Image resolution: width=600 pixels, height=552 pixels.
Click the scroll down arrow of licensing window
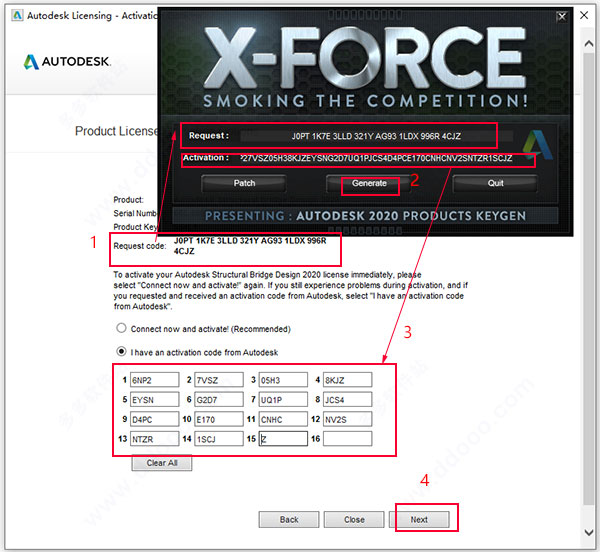(x=589, y=532)
